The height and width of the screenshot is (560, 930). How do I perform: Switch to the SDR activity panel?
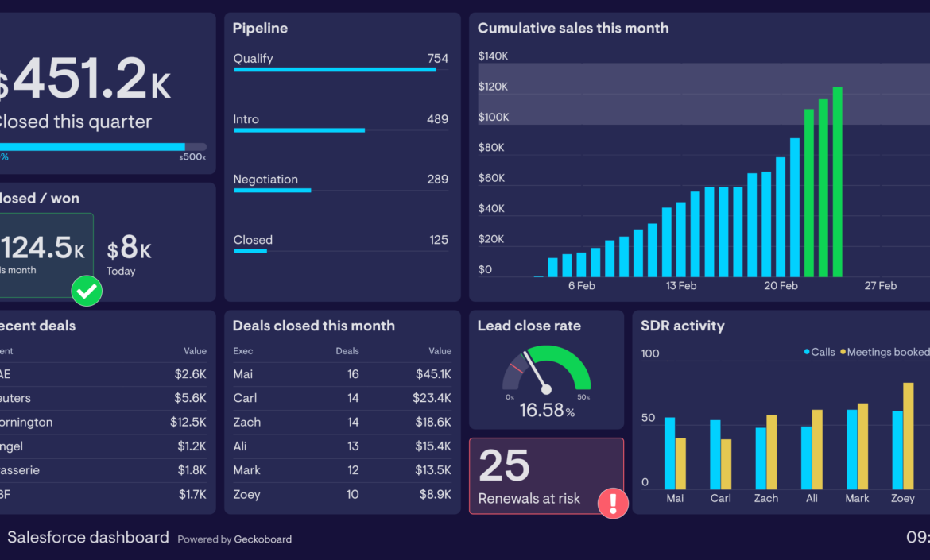click(x=681, y=326)
